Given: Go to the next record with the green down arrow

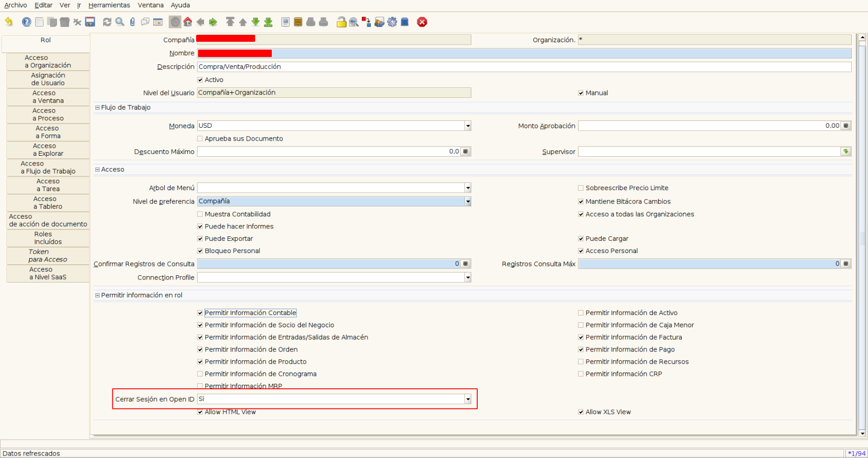Looking at the screenshot, I should pyautogui.click(x=256, y=22).
